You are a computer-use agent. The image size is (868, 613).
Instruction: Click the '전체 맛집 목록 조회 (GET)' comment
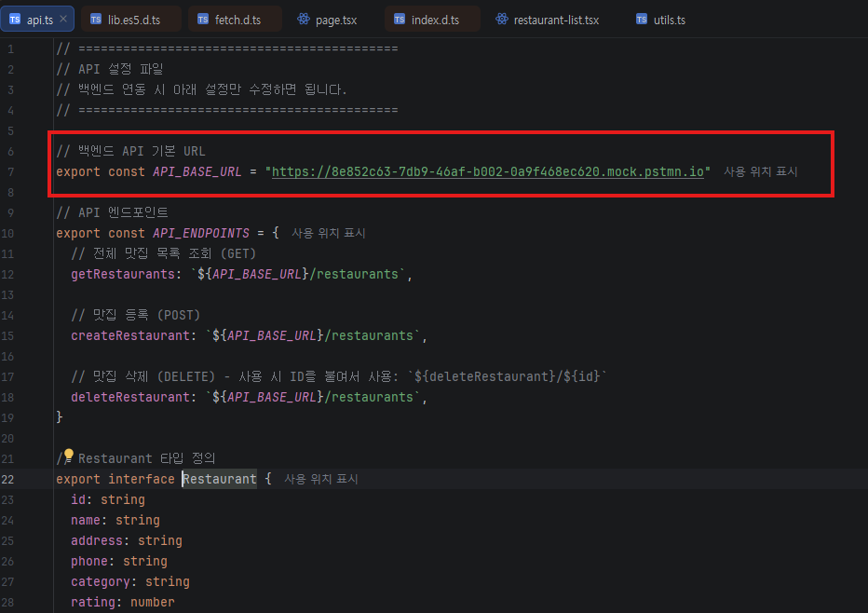[163, 253]
